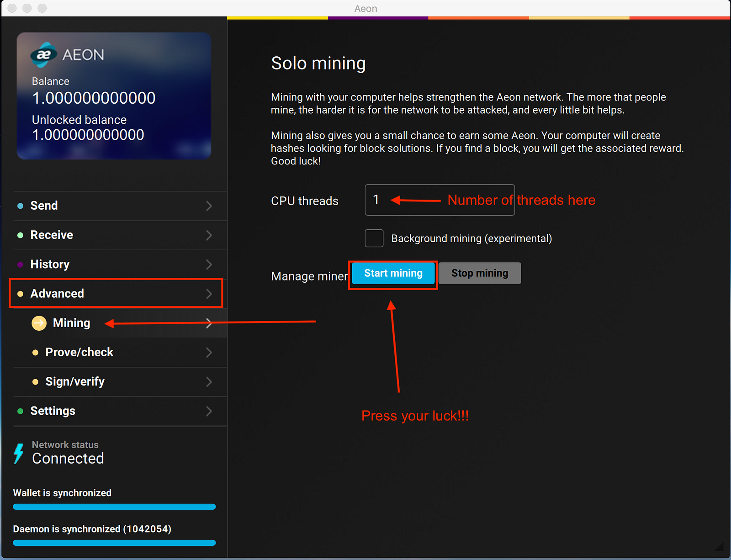The width and height of the screenshot is (731, 560).
Task: Click the Aeon window title bar text
Action: click(365, 9)
